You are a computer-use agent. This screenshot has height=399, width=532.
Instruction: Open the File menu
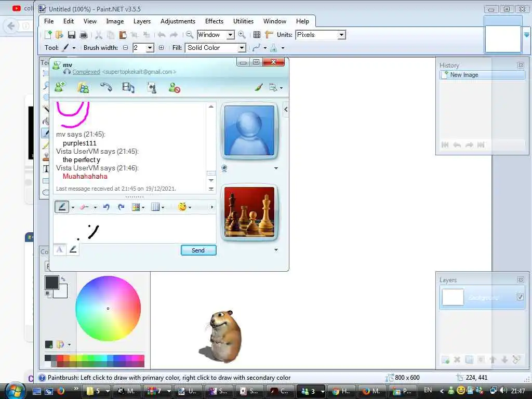click(x=49, y=21)
